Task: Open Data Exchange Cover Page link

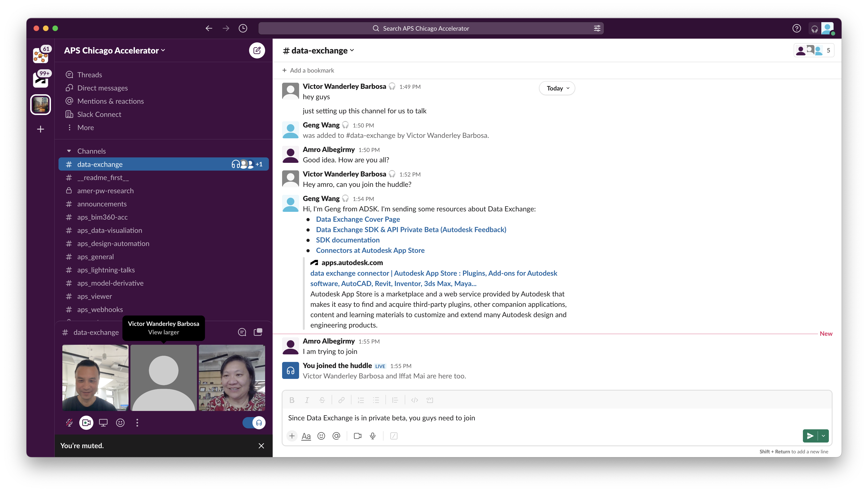Action: click(x=358, y=219)
